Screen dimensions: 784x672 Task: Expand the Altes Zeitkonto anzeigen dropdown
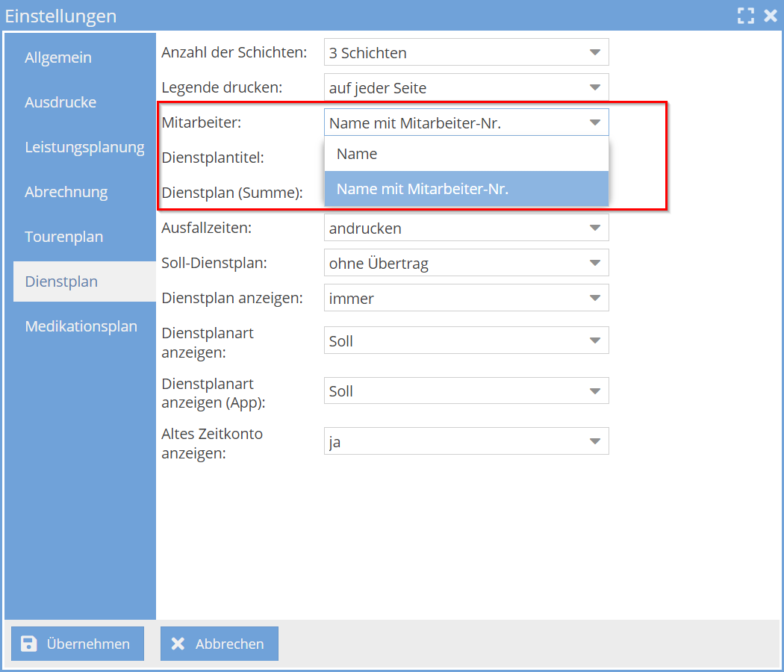point(594,441)
